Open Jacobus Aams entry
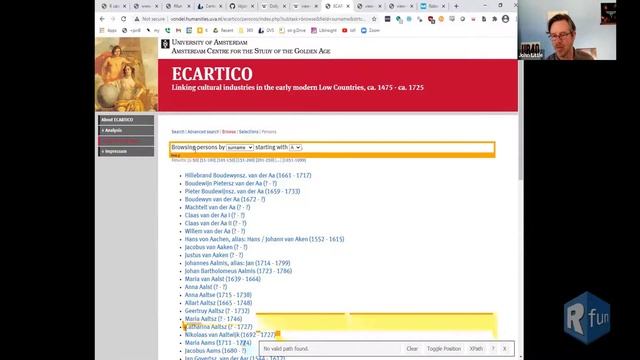The height and width of the screenshot is (360, 640). click(215, 350)
